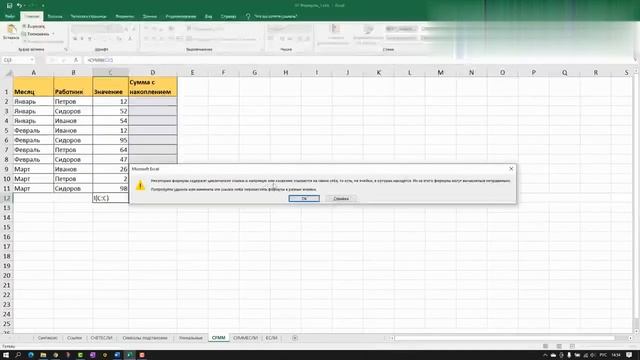Click the cell with value 95
The width and height of the screenshot is (640, 360).
(x=111, y=140)
